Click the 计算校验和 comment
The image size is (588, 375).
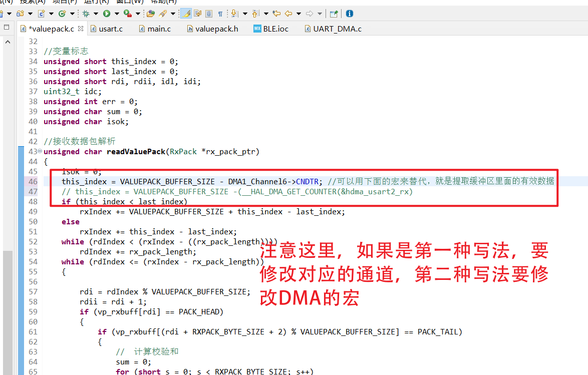pos(156,352)
